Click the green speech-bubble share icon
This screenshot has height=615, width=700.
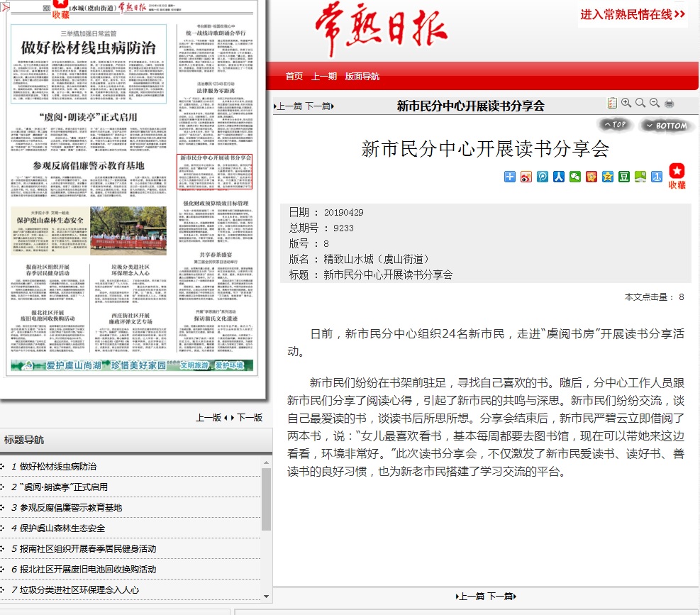[640, 177]
